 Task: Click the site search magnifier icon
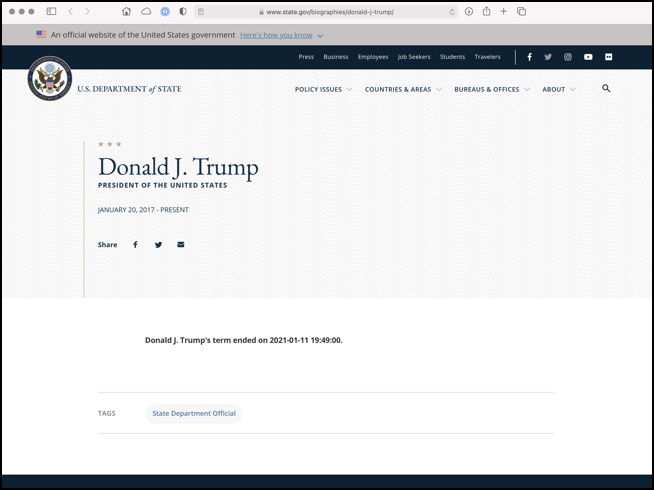[x=606, y=88]
